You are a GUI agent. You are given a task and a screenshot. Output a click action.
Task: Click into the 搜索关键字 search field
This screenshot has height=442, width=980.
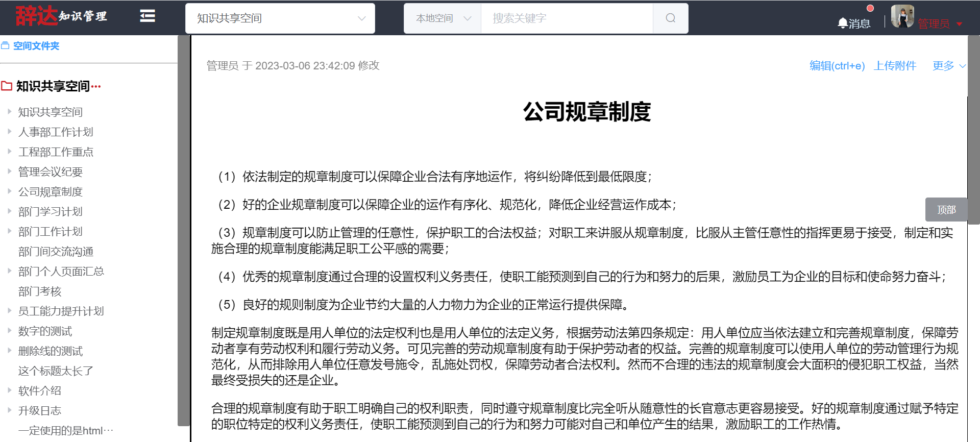pos(567,18)
